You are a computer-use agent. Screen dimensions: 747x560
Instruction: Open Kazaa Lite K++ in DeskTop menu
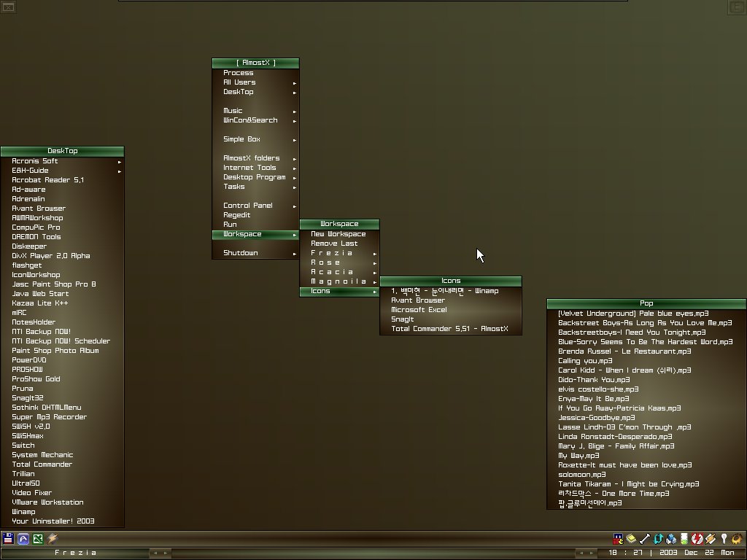40,303
